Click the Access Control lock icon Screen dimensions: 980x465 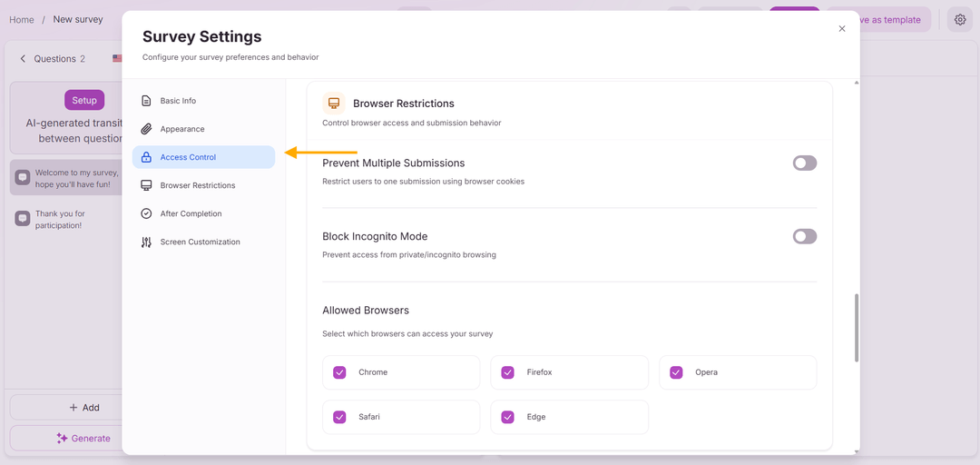(146, 157)
